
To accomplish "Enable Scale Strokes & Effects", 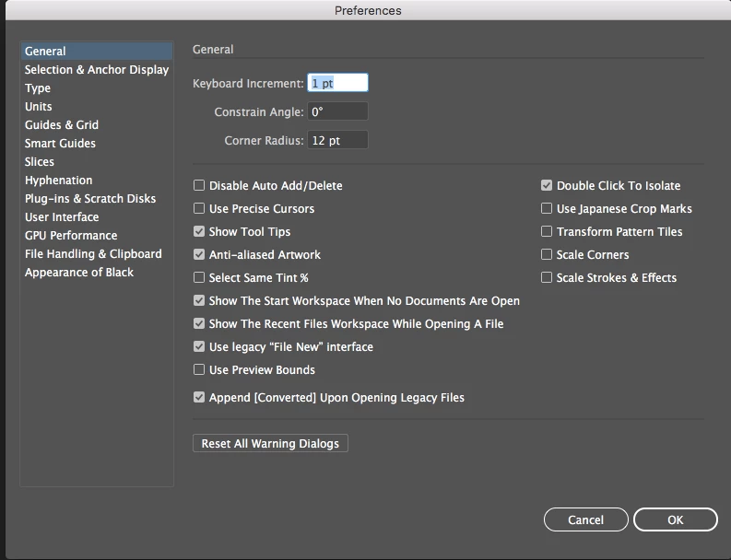I will point(547,277).
